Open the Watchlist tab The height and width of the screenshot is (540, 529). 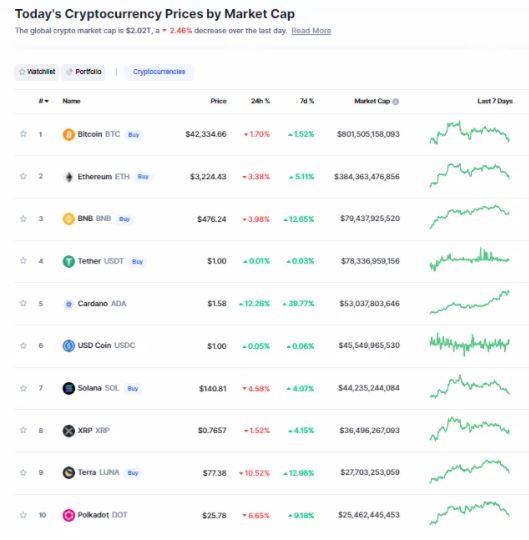coord(37,72)
